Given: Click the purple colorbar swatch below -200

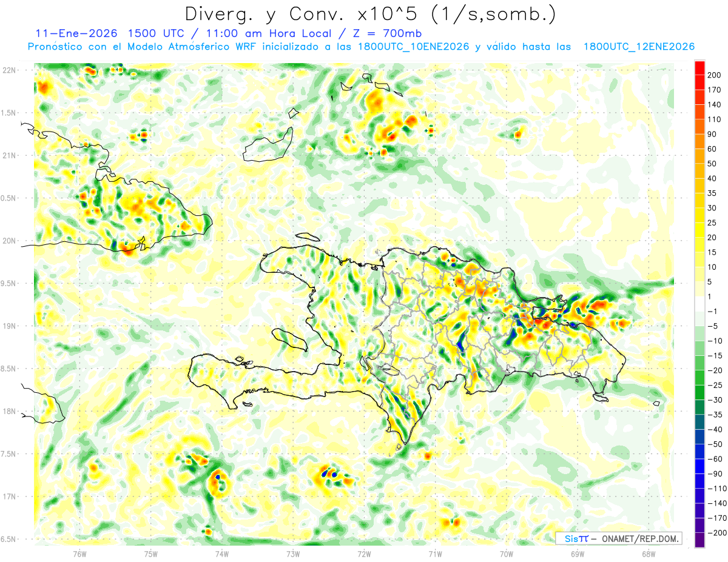Looking at the screenshot, I should click(x=699, y=541).
